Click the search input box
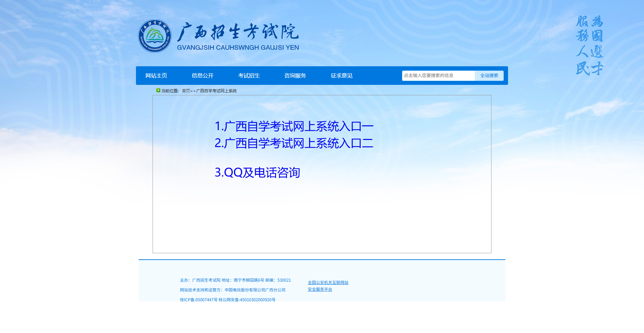This screenshot has height=333, width=644. (438, 75)
